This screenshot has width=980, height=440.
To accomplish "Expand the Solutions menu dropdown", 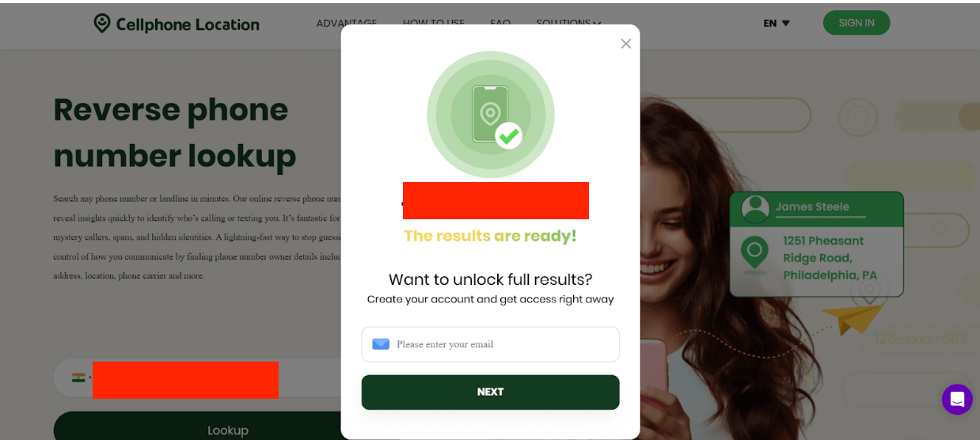I will point(568,23).
